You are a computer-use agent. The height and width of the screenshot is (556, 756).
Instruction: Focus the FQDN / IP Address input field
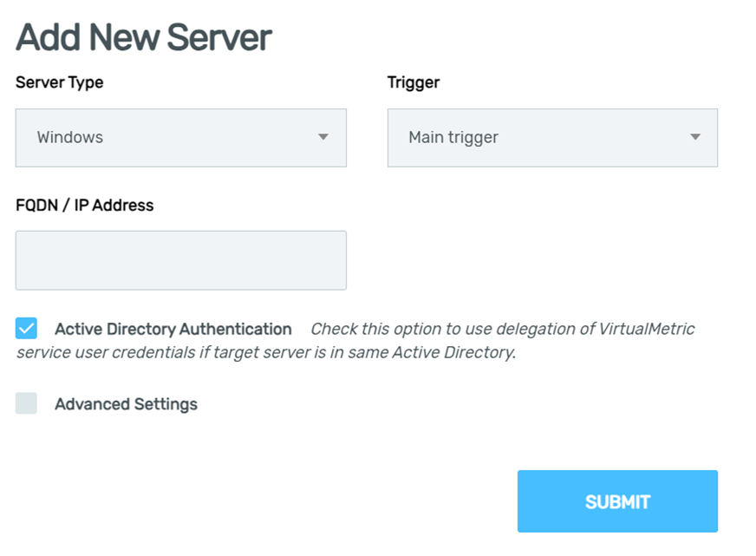[x=181, y=260]
